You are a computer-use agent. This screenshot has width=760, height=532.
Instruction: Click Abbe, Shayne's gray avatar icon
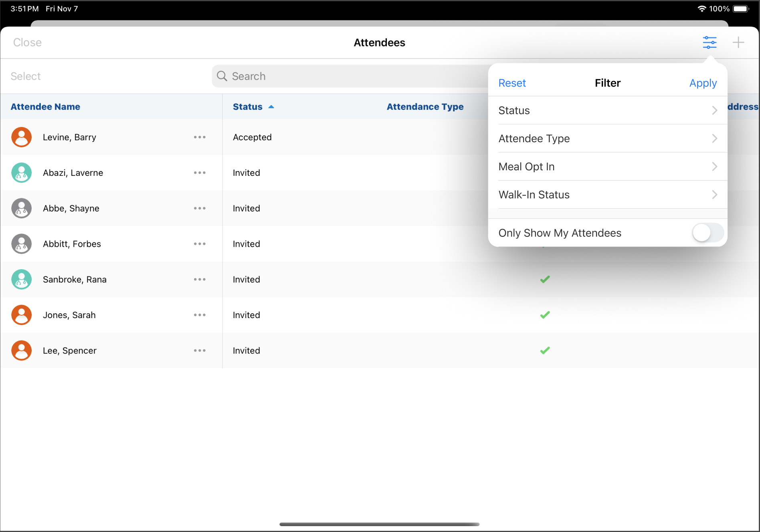(x=22, y=208)
